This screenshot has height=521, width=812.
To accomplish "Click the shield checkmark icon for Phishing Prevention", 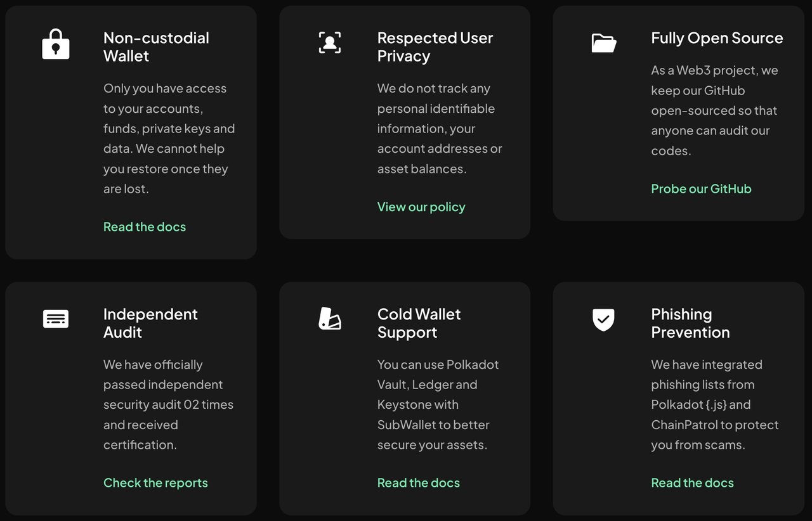I will click(603, 319).
